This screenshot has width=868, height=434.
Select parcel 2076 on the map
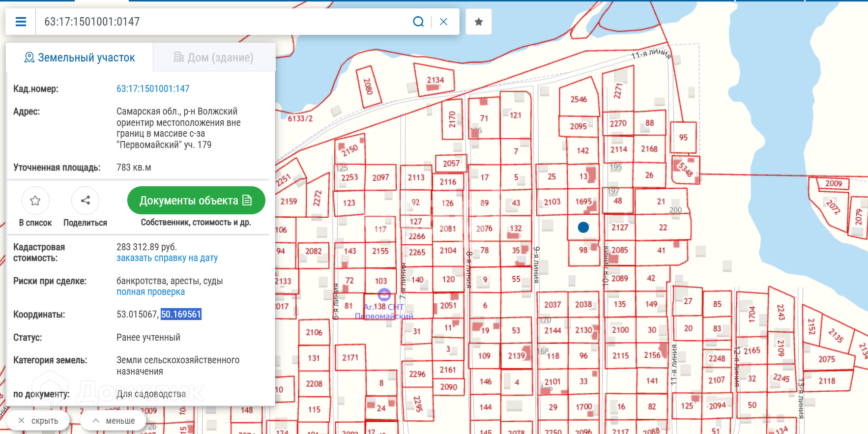pos(484,229)
